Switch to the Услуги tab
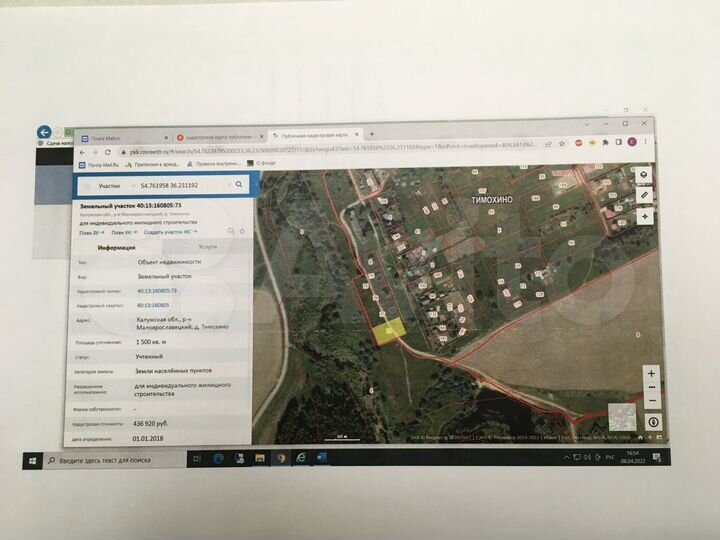The image size is (720, 540). point(207,245)
